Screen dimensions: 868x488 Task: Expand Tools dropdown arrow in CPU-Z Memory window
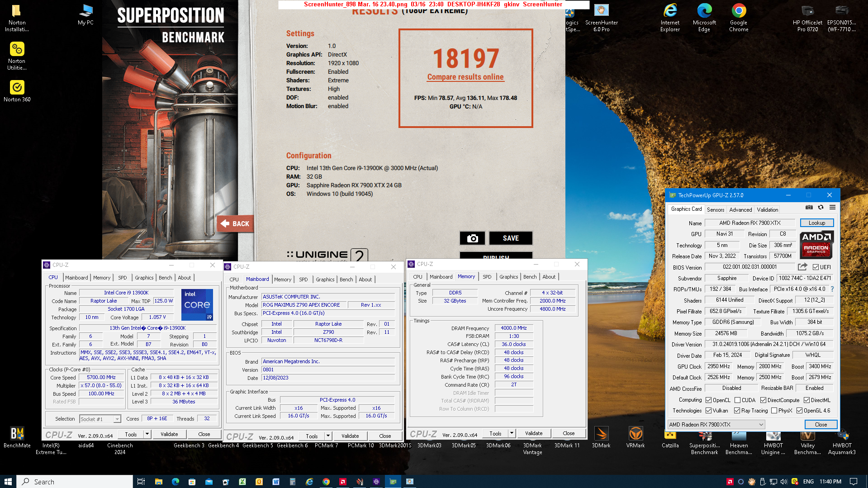tap(512, 433)
